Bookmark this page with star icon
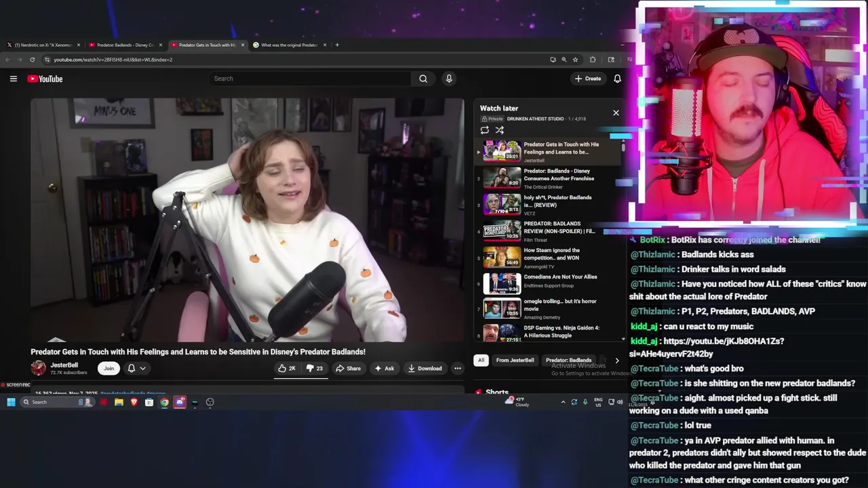 click(x=575, y=60)
